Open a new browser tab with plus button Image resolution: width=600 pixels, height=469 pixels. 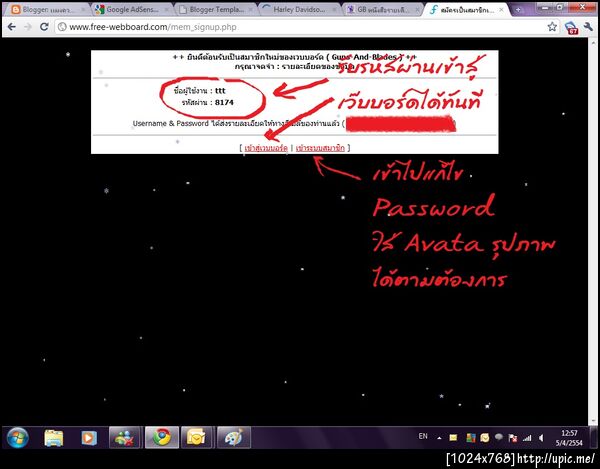pyautogui.click(x=518, y=10)
